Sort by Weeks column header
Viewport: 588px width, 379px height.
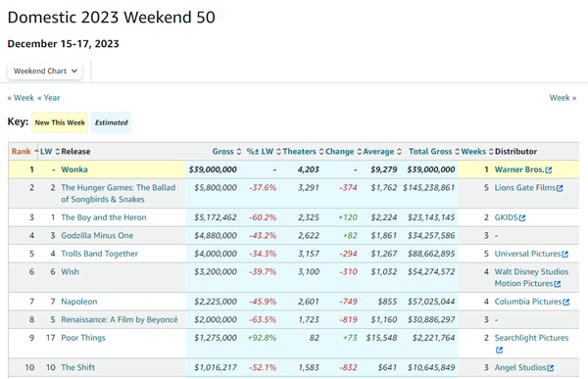pyautogui.click(x=473, y=152)
